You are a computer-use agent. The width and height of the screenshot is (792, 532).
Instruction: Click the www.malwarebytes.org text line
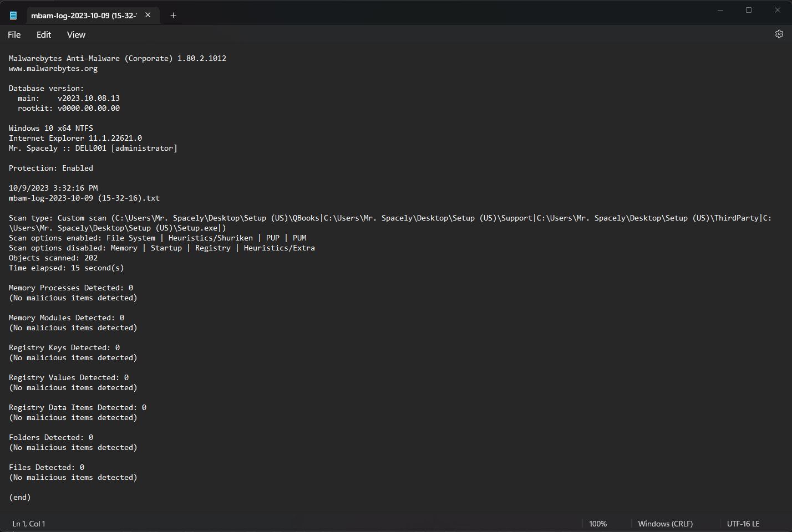click(x=53, y=68)
